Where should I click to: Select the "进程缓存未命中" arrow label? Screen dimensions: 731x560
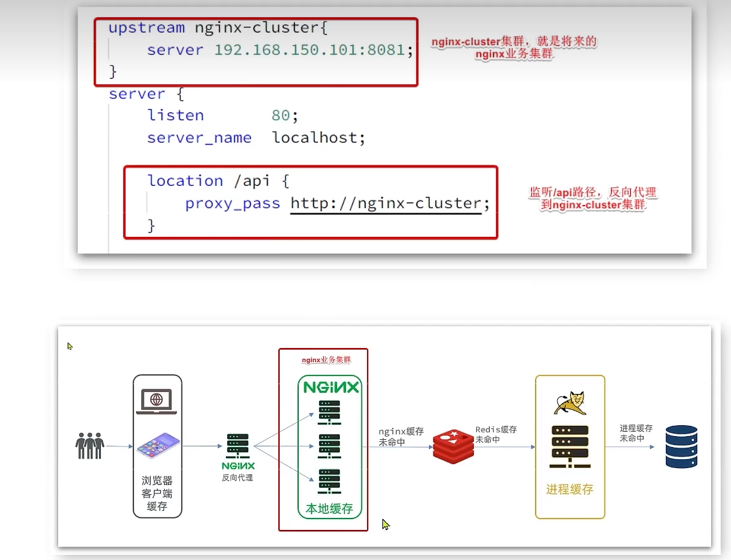point(636,433)
